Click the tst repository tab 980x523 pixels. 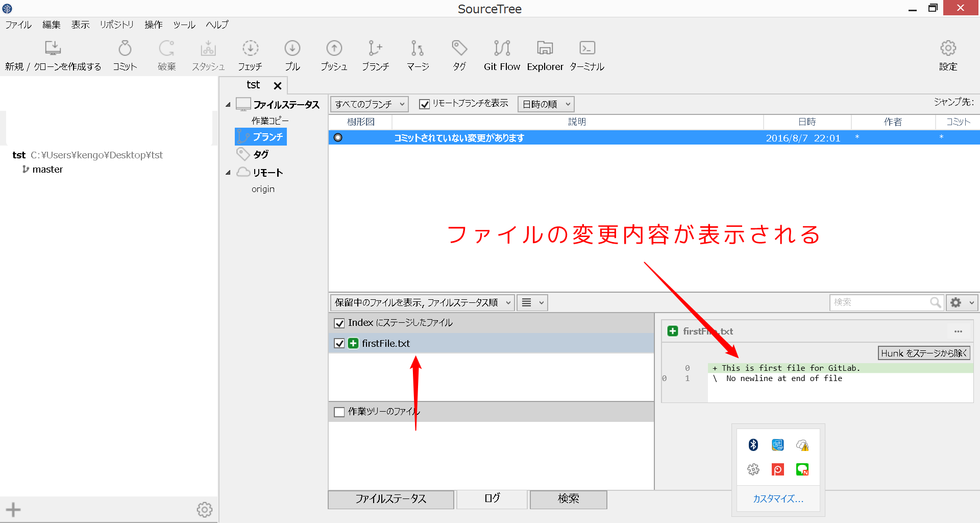click(254, 85)
